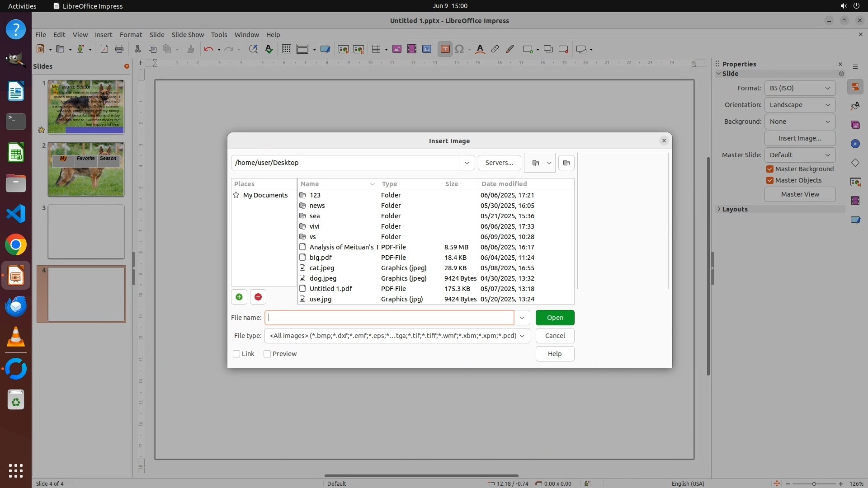The height and width of the screenshot is (488, 868).
Task: Click the green Open button
Action: (x=555, y=318)
